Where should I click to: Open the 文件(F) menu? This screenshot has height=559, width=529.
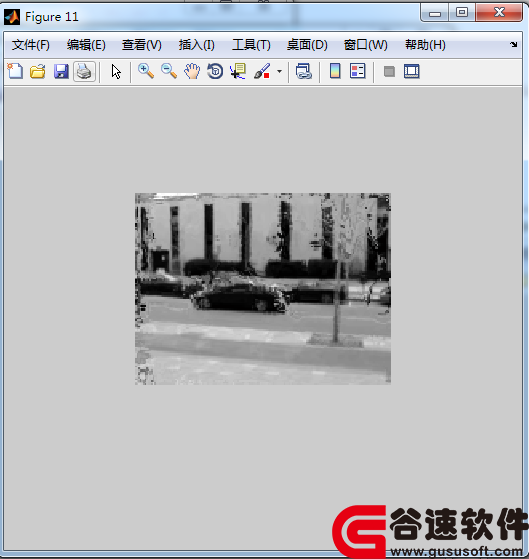[31, 45]
